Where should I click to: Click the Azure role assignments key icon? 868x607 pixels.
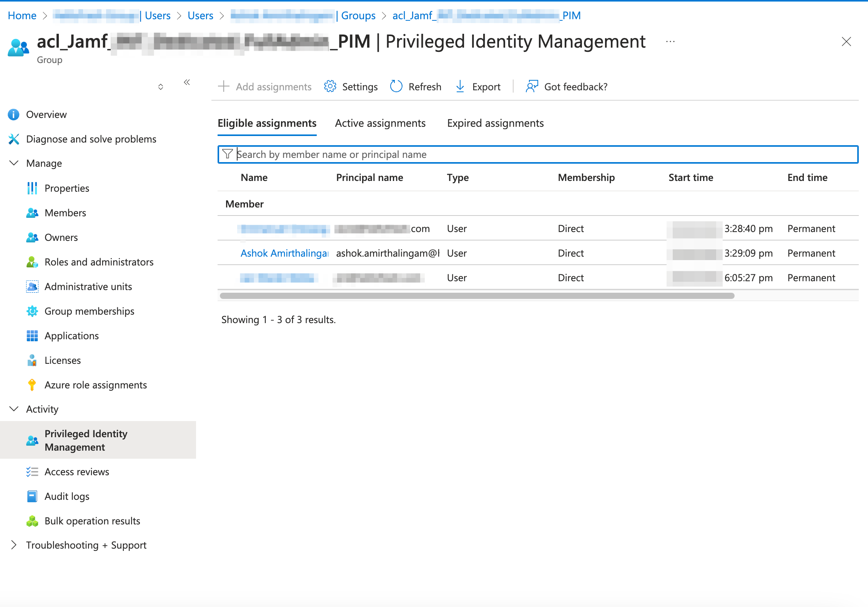tap(32, 385)
